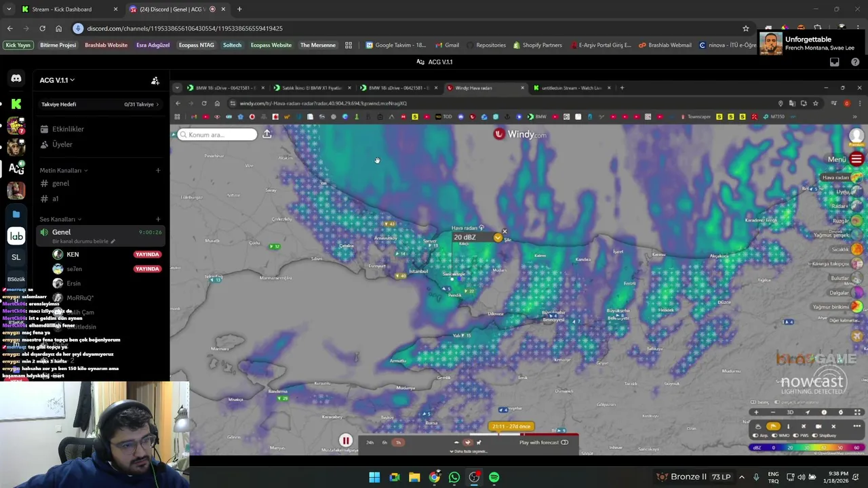
Task: Select the 1h radar time range
Action: click(399, 443)
